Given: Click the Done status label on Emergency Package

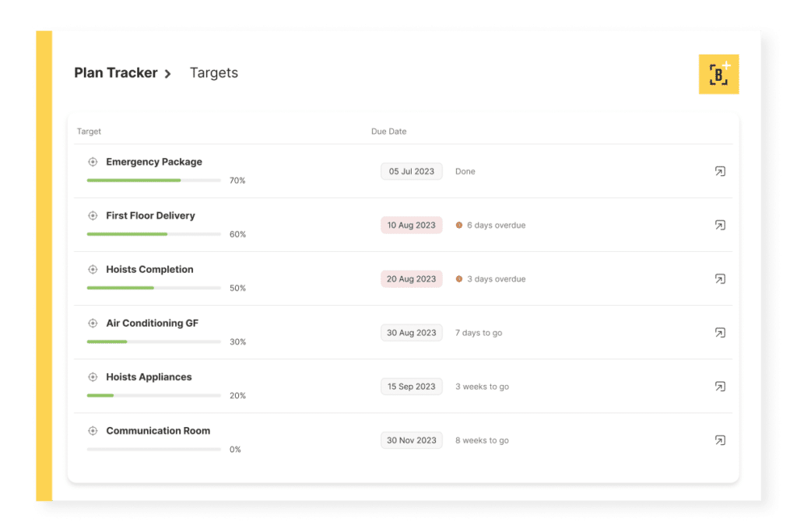Looking at the screenshot, I should point(465,171).
